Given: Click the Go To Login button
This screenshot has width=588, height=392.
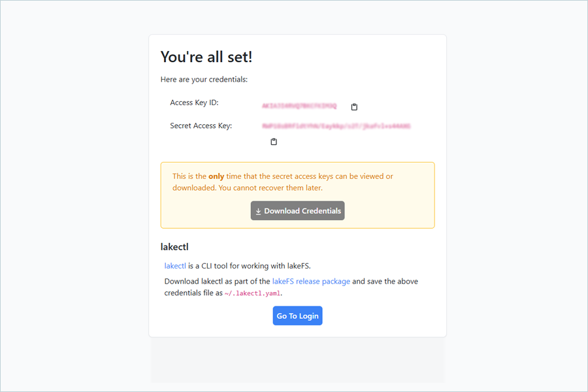Looking at the screenshot, I should tap(297, 316).
